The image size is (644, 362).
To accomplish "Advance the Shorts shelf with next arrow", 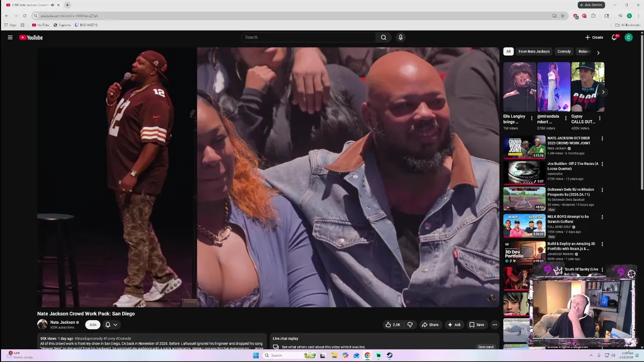I will click(603, 92).
